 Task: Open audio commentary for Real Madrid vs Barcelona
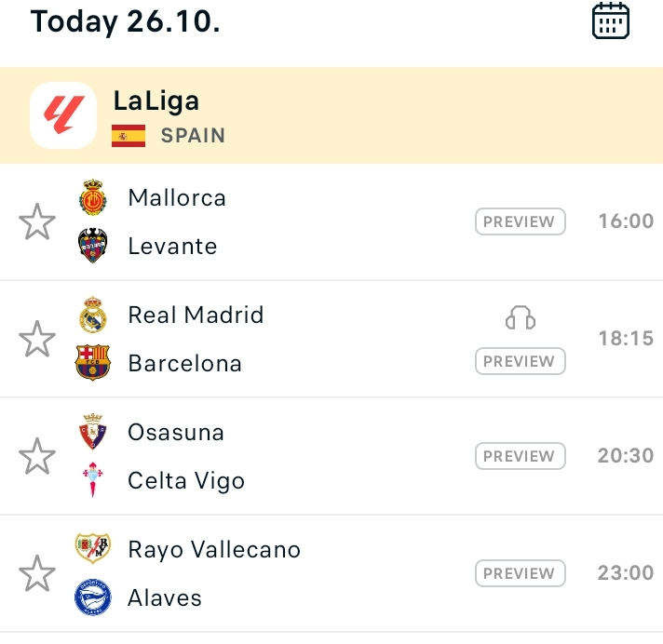[521, 319]
